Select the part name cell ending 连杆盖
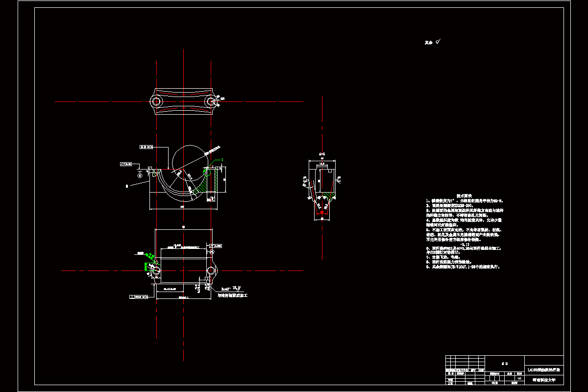This screenshot has height=392, width=588. [x=543, y=369]
